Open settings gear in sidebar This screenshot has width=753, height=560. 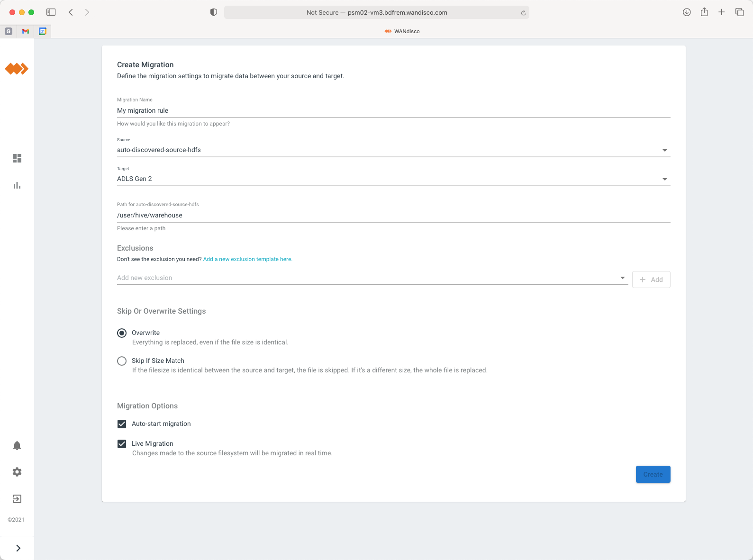[17, 472]
